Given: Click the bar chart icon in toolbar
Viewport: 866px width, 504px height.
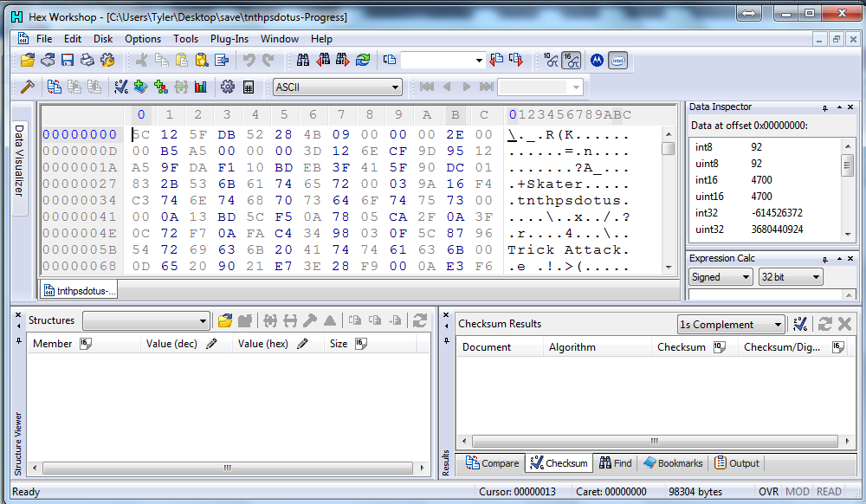Looking at the screenshot, I should [201, 87].
